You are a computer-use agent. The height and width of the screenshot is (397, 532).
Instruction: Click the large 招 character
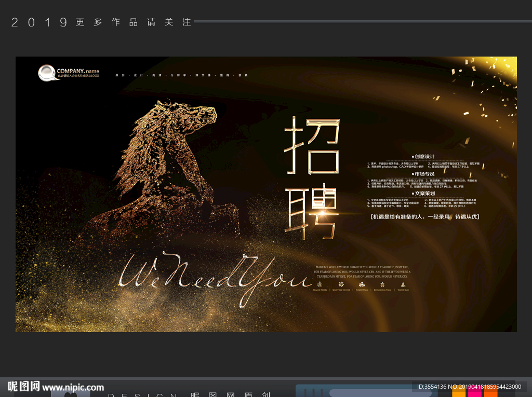[312, 145]
